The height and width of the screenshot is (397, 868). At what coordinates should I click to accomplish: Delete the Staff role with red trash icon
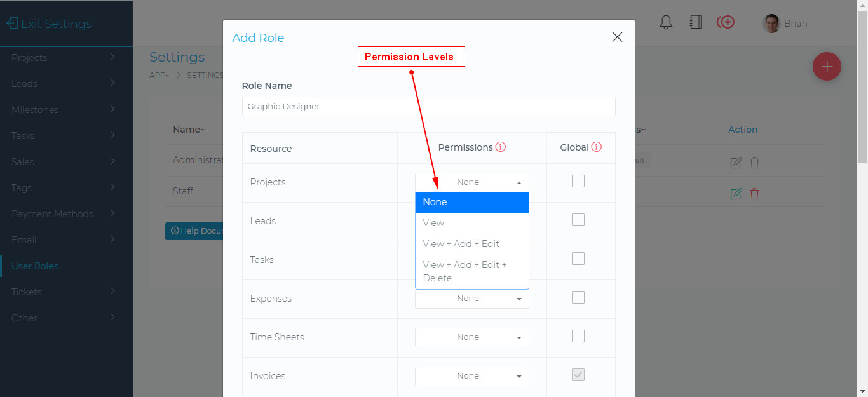(754, 194)
